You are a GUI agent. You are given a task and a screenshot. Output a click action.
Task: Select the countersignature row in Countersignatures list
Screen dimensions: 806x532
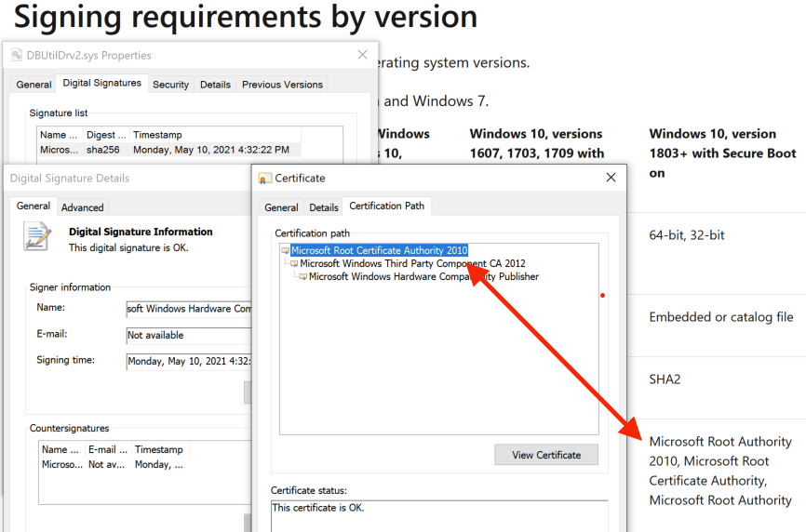click(x=112, y=464)
